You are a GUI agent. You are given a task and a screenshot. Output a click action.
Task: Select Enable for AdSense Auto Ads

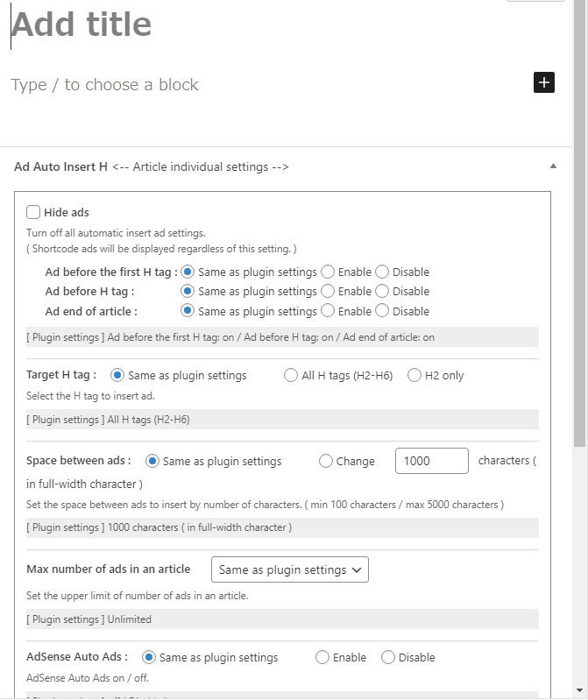(322, 657)
